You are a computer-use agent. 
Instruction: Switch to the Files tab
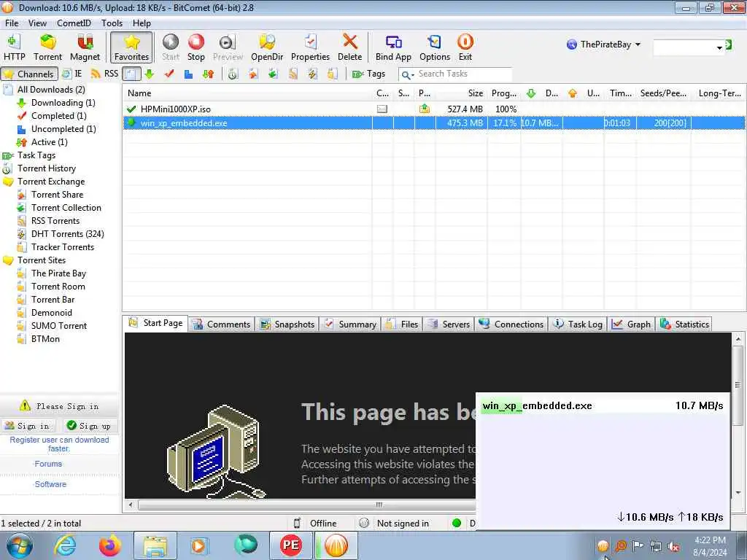(x=402, y=324)
